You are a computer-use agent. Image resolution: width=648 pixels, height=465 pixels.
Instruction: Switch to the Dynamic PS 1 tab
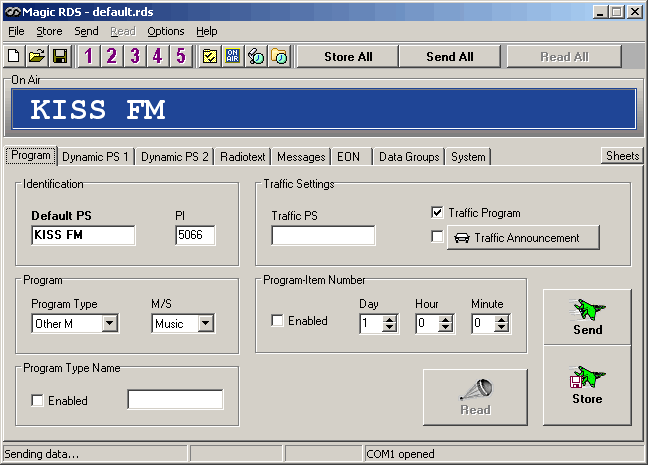pos(95,157)
